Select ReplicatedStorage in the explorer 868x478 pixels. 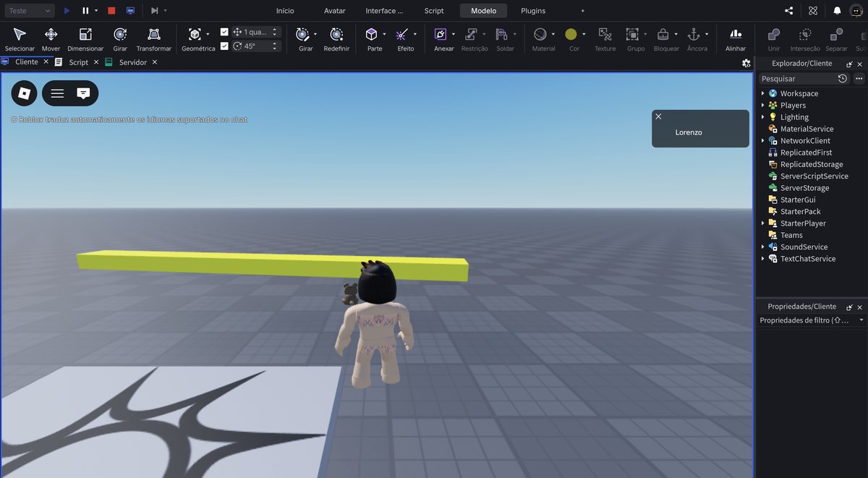pyautogui.click(x=812, y=164)
